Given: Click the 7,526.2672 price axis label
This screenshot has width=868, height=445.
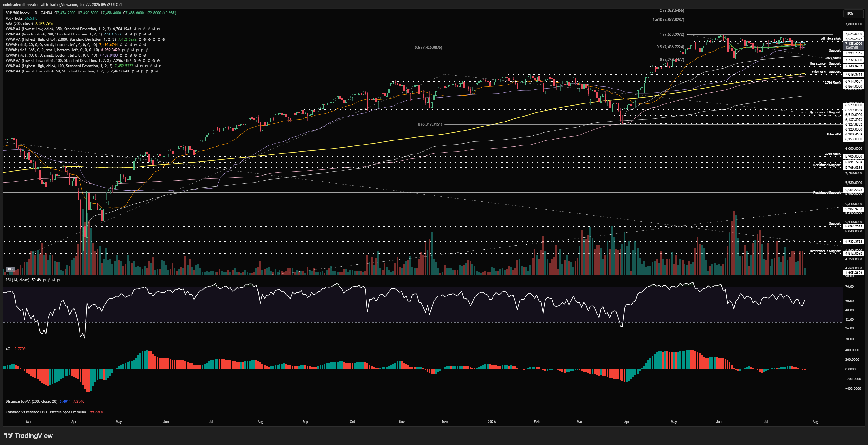Looking at the screenshot, I should pos(853,39).
